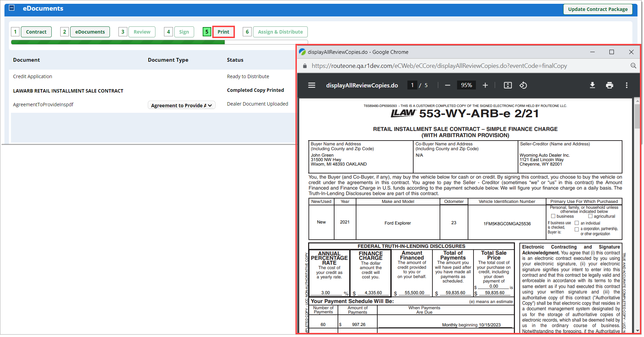Click the 95% zoom level field

click(x=466, y=85)
